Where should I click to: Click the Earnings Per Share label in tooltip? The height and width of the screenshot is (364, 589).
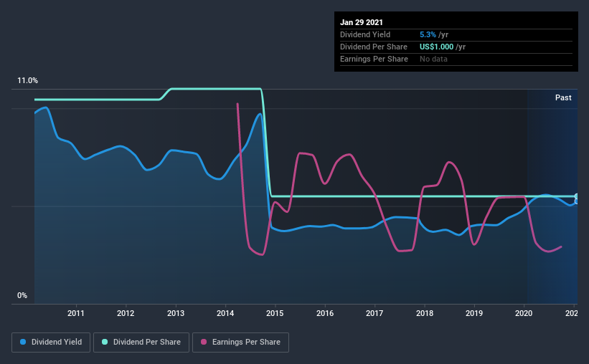(x=374, y=59)
